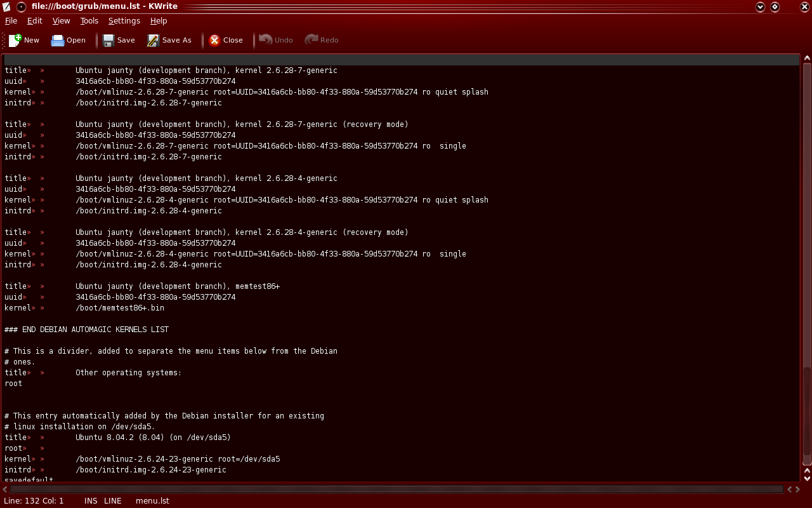Toggle the INS insert mode indicator
Viewport: 812px width, 508px height.
[91, 501]
